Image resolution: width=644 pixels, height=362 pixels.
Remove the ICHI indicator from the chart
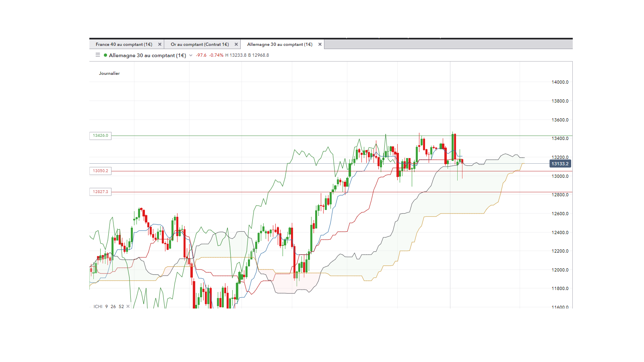(128, 306)
